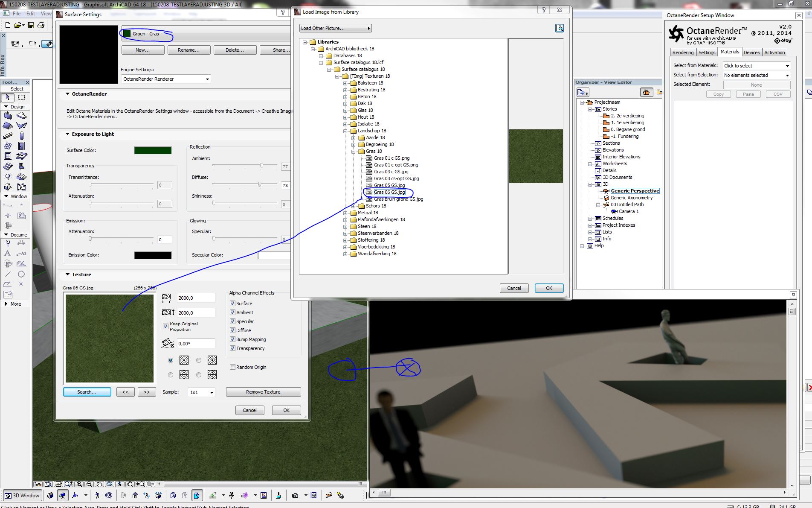The width and height of the screenshot is (812, 508).
Task: Click the black Emission Color swatch
Action: pyautogui.click(x=153, y=255)
